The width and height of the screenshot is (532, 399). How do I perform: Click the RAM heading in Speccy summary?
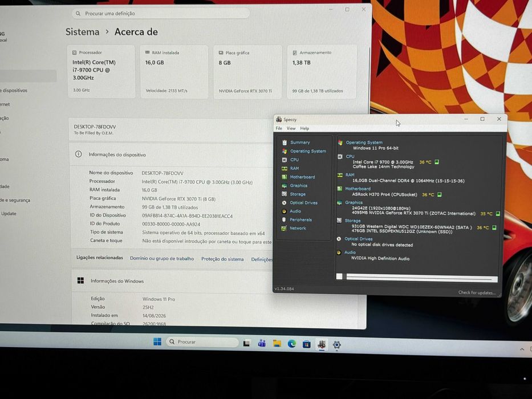350,175
